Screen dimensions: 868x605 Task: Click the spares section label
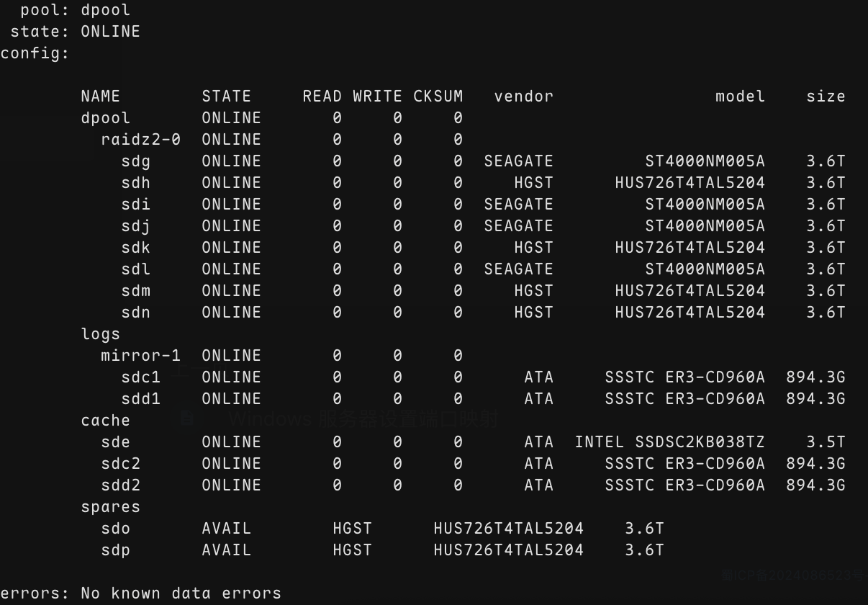click(111, 507)
